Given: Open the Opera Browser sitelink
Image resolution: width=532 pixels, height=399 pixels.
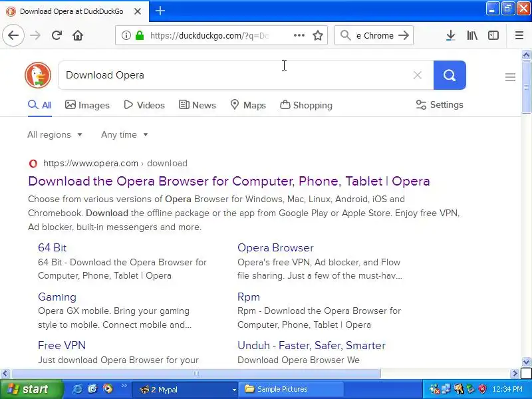Looking at the screenshot, I should (x=275, y=247).
